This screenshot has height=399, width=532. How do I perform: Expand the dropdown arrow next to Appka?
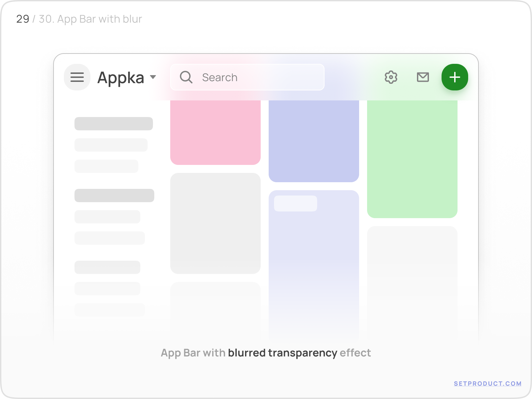tap(153, 77)
